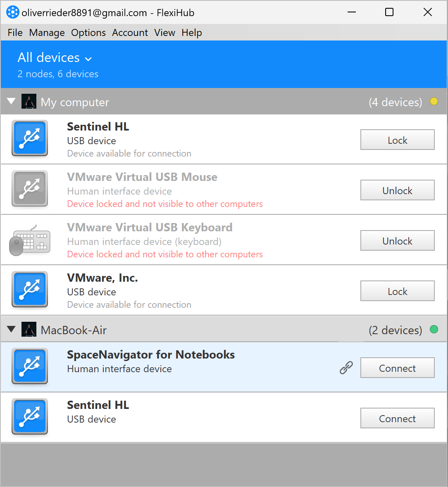Image resolution: width=448 pixels, height=487 pixels.
Task: Click the FlexiHub logo in the title bar
Action: point(12,12)
